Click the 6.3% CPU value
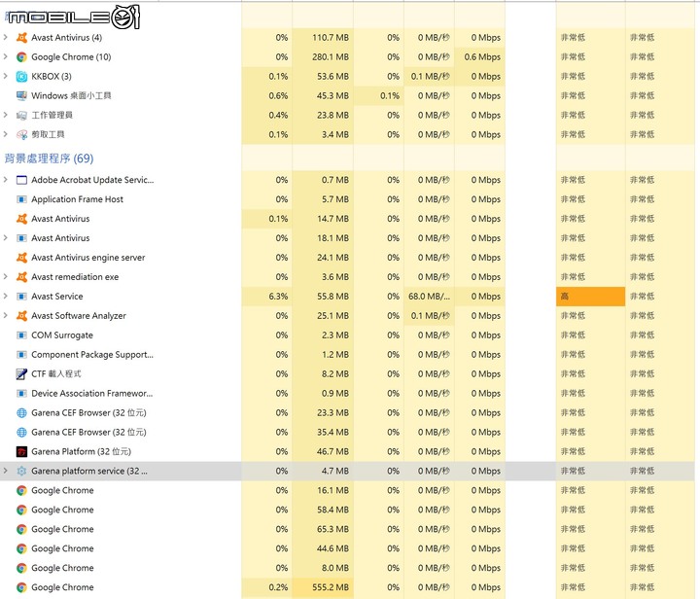Image resolution: width=700 pixels, height=599 pixels. pos(278,297)
